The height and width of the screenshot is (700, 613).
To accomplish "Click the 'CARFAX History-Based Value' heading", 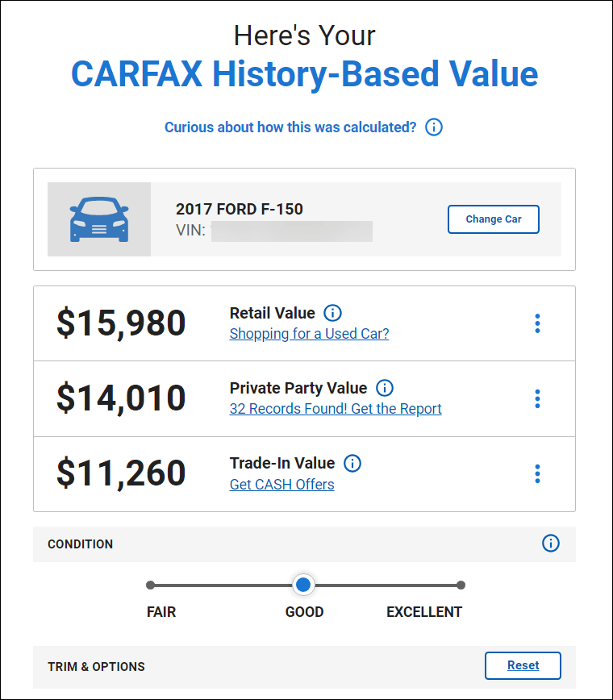I will 305,73.
